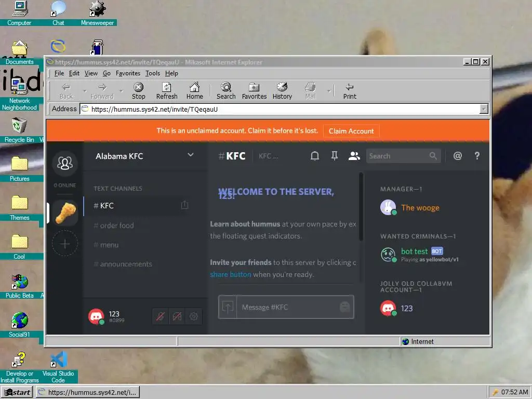The width and height of the screenshot is (532, 399).
Task: Open notification settings bell icon
Action: (x=315, y=156)
